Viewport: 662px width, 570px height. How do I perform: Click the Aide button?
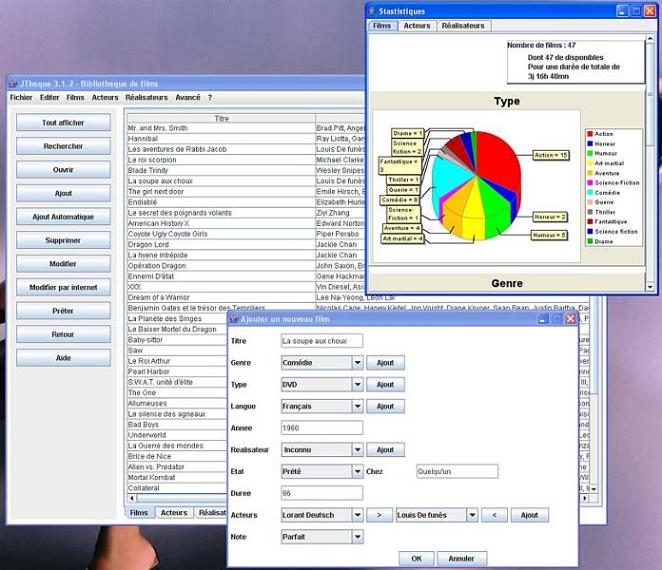(x=63, y=358)
